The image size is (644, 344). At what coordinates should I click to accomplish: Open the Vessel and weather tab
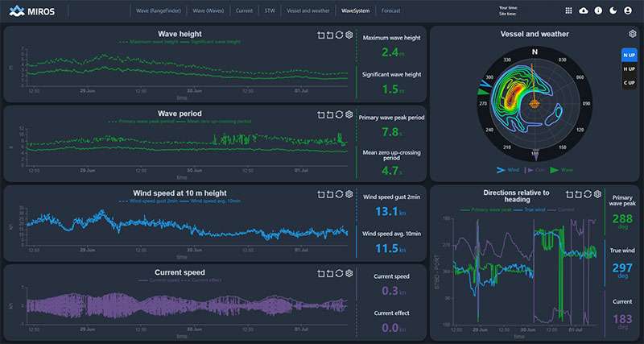(x=308, y=11)
